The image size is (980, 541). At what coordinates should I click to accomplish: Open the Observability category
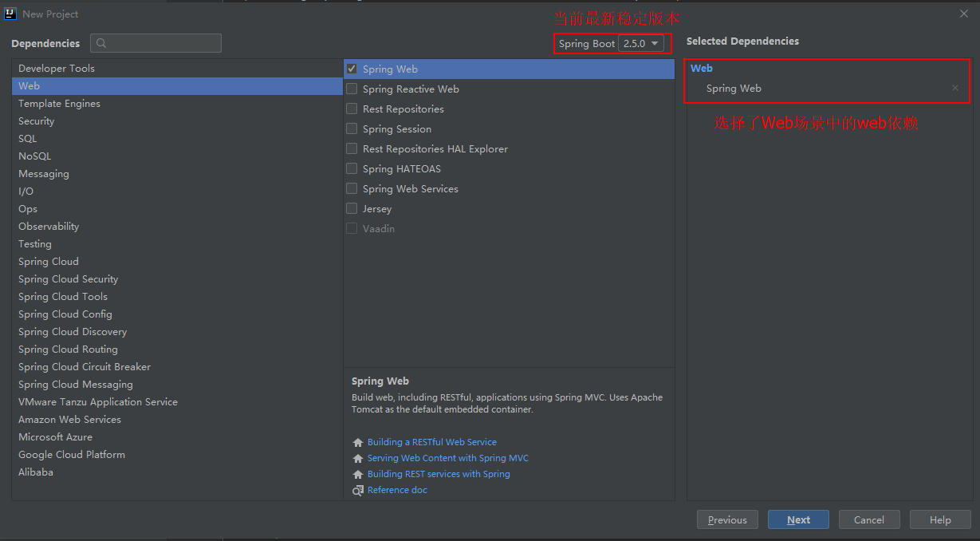(177, 227)
